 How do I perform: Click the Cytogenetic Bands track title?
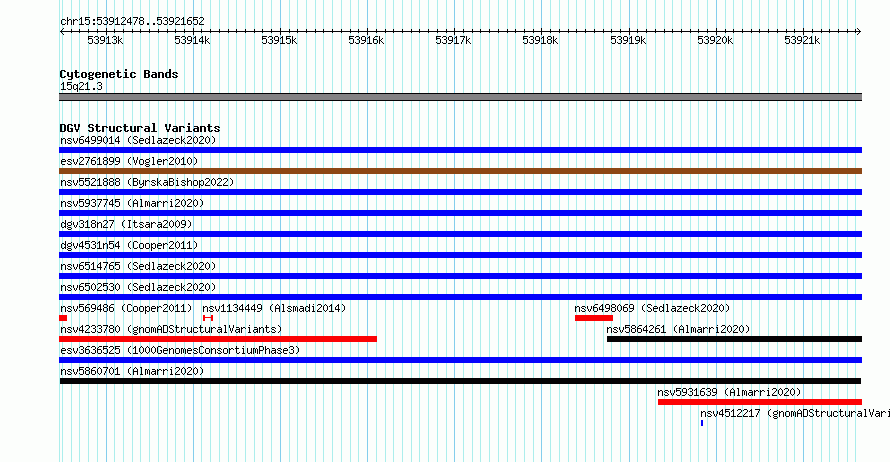119,74
